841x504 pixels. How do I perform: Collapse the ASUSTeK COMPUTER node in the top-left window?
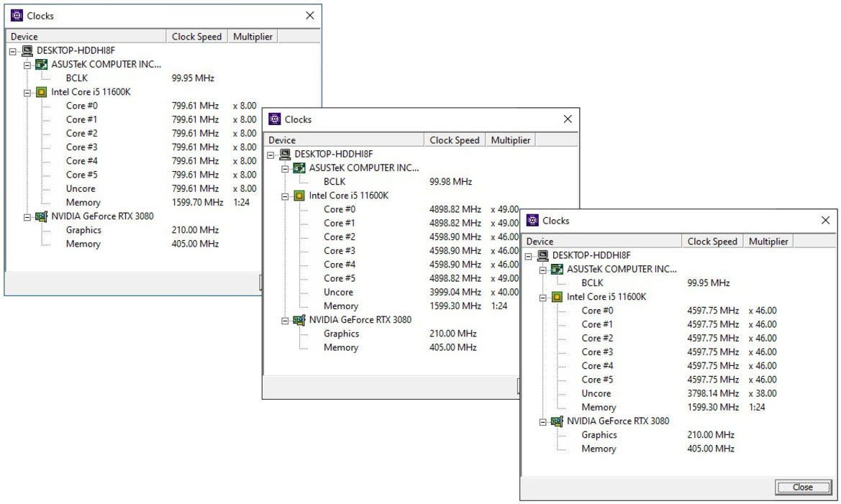[x=27, y=65]
